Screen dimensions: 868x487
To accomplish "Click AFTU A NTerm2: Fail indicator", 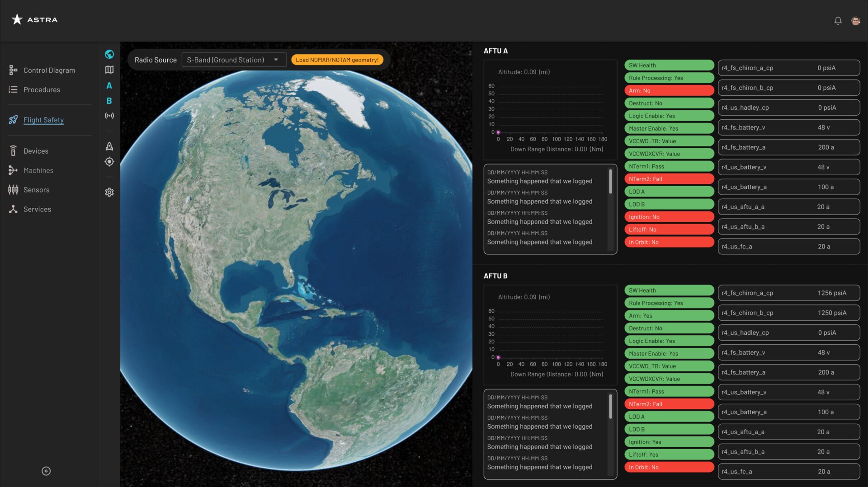I will click(x=669, y=179).
